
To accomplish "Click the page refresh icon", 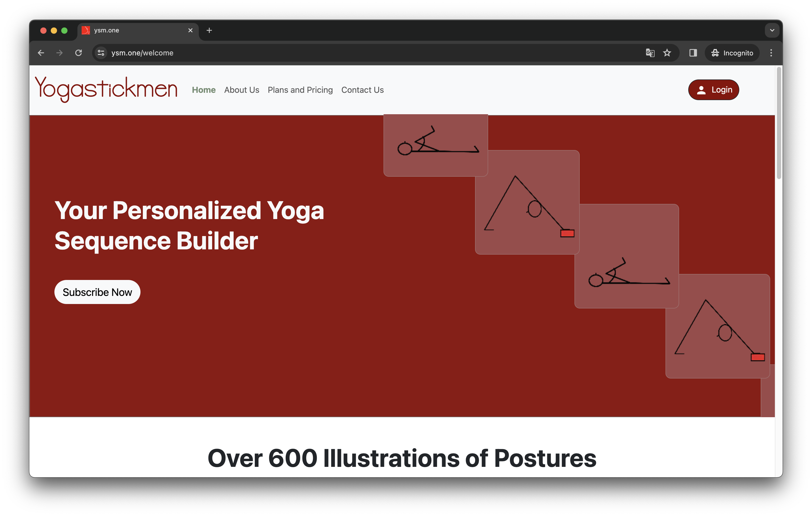I will pos(79,53).
